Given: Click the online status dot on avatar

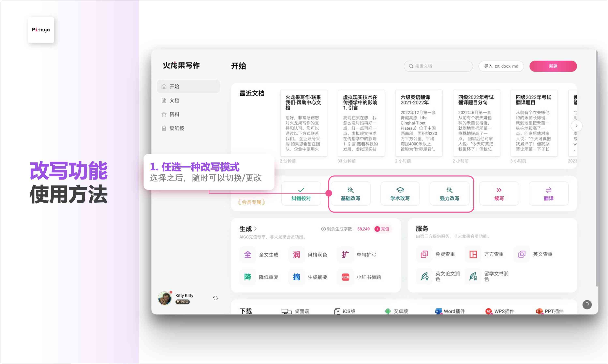Looking at the screenshot, I should (x=171, y=292).
